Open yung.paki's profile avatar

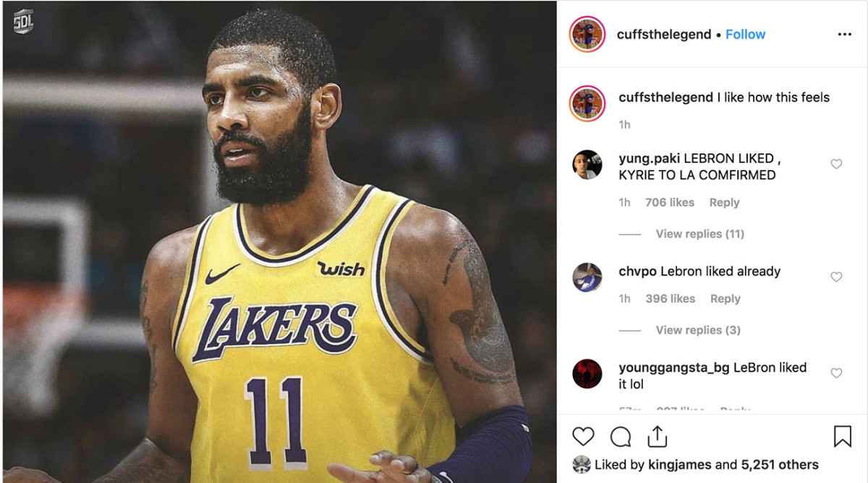click(x=587, y=165)
